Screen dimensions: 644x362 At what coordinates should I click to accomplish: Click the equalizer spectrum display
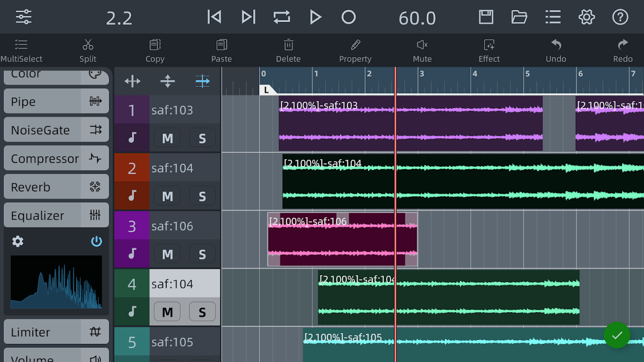(x=56, y=282)
